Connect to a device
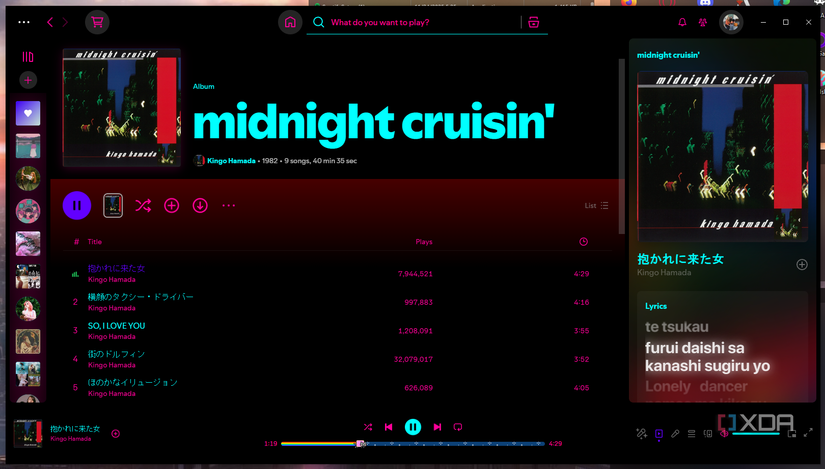The height and width of the screenshot is (469, 825). [x=708, y=433]
